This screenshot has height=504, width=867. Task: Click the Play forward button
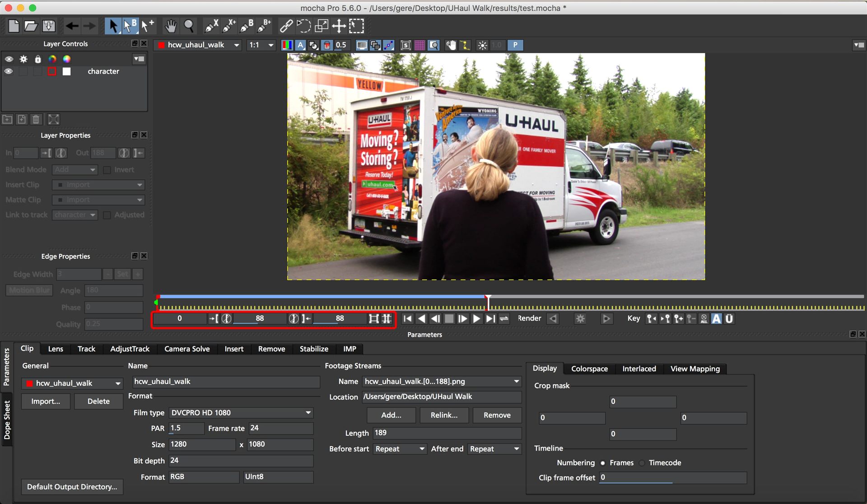476,319
